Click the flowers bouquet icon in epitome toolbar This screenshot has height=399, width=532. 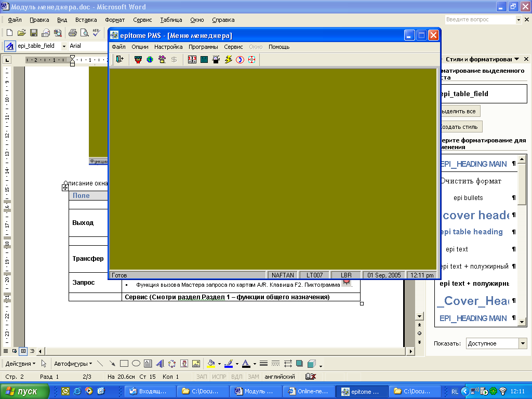(162, 60)
